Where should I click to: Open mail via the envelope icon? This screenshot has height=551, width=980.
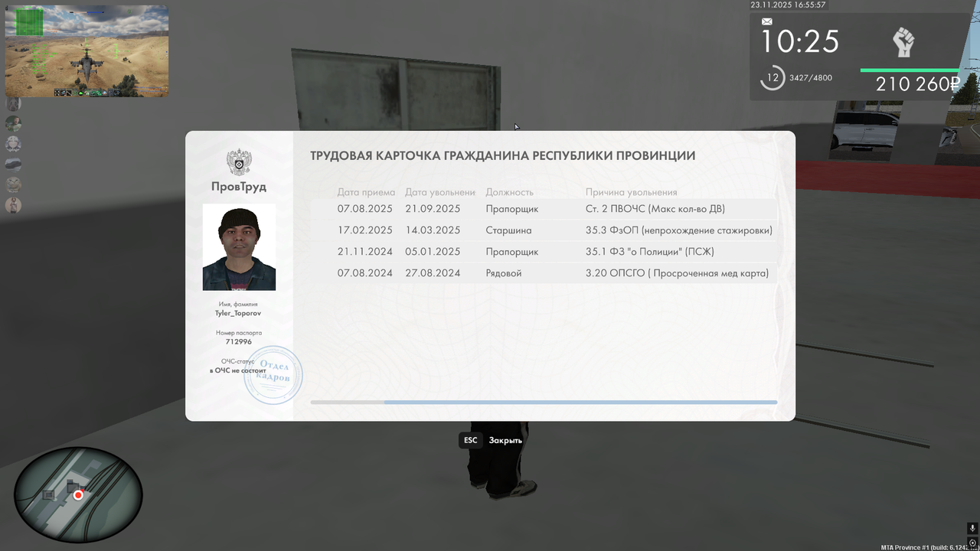pos(766,21)
